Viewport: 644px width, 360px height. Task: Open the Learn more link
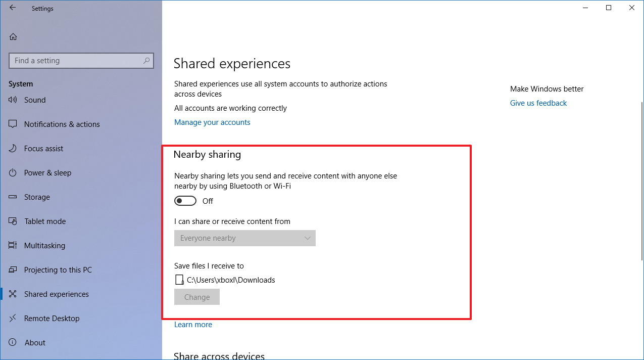point(193,325)
